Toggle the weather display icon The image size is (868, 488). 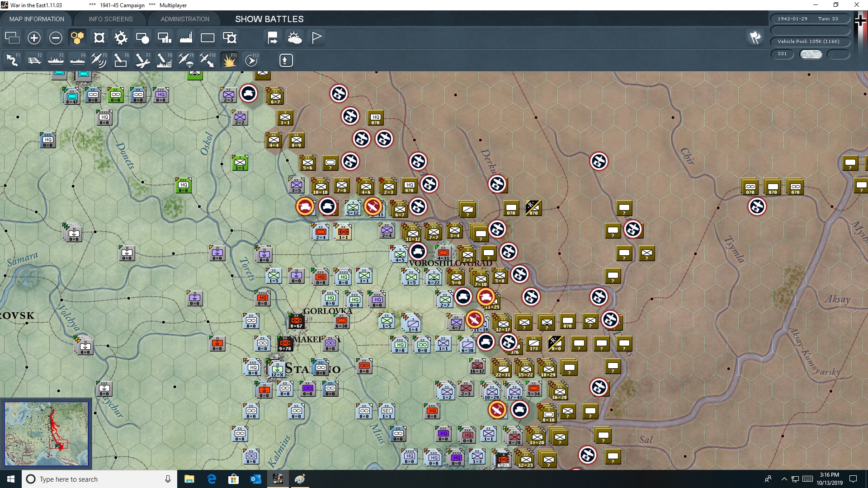tap(295, 38)
